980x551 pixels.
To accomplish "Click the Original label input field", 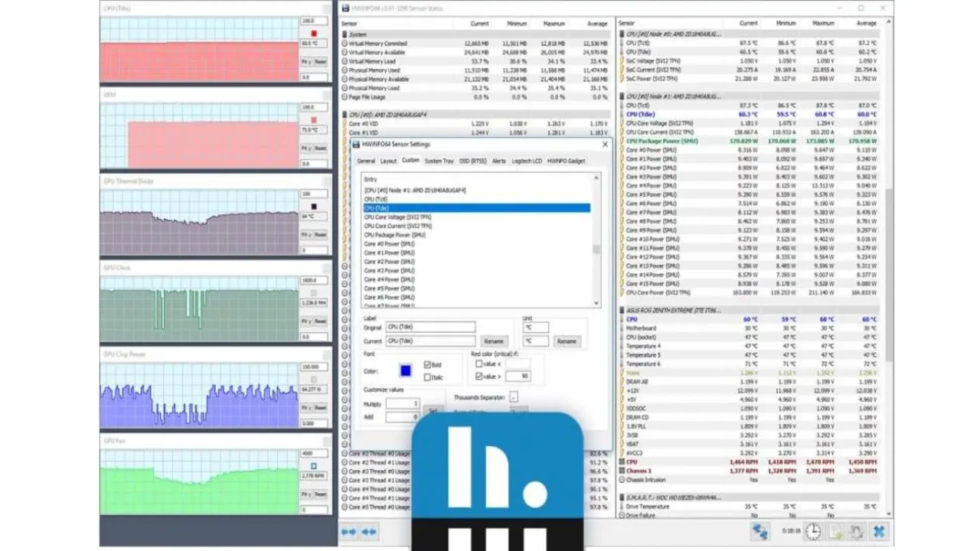I will (x=430, y=327).
